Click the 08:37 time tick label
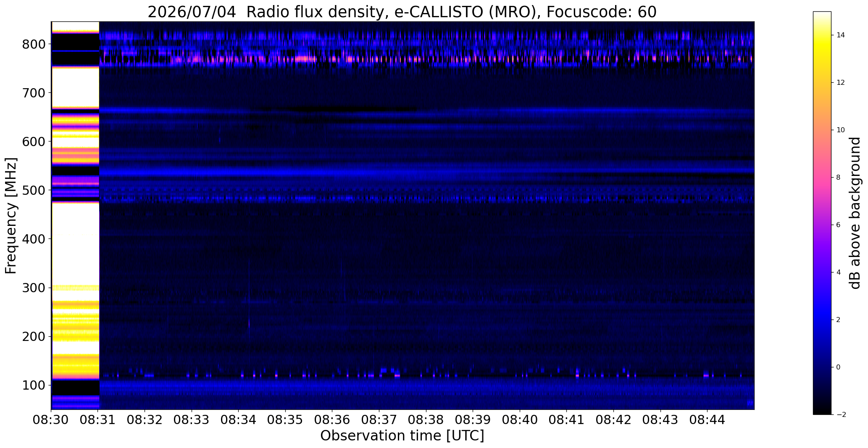This screenshot has height=448, width=868. pos(379,419)
